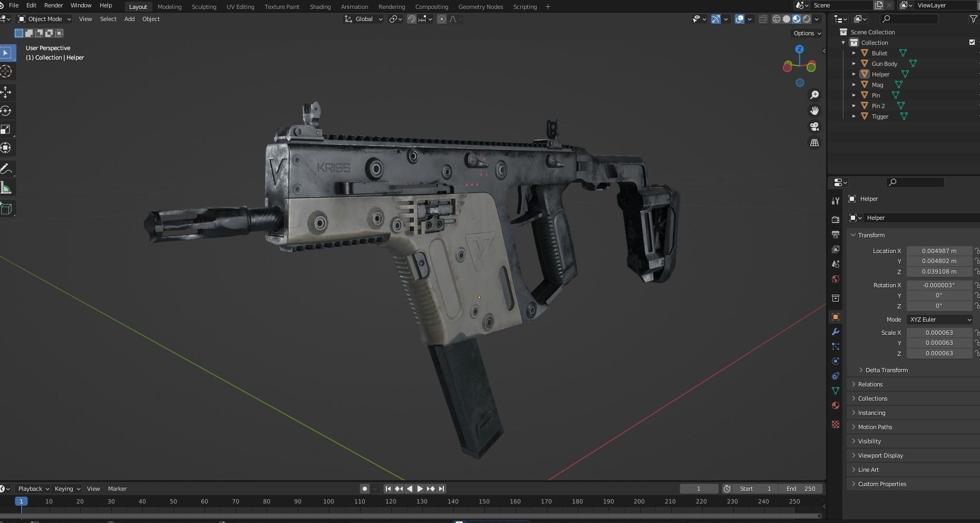Activate the Rotate tool
This screenshot has height=523, width=980.
pos(6,111)
